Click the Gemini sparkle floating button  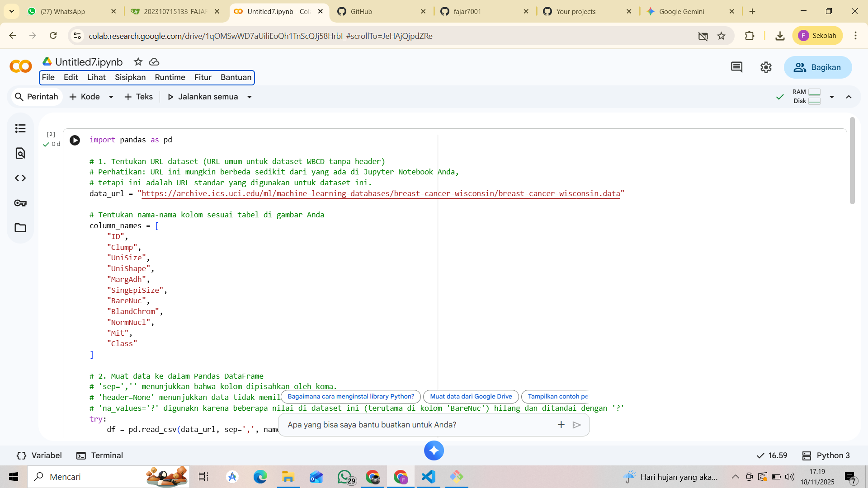[434, 450]
